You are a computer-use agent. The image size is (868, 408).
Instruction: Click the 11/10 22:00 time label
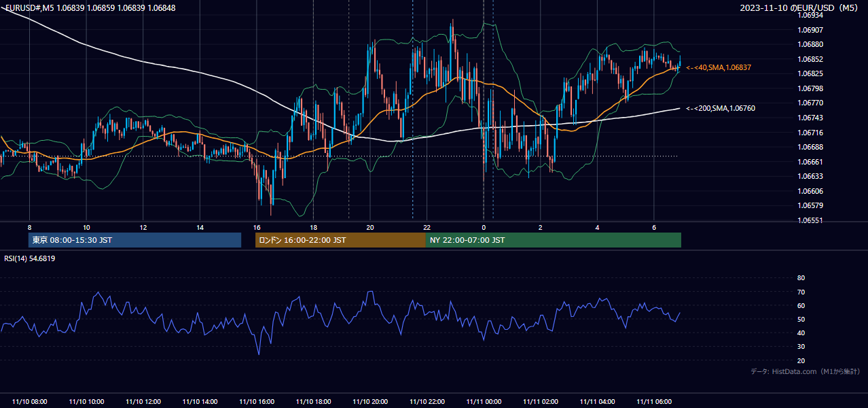(427, 402)
